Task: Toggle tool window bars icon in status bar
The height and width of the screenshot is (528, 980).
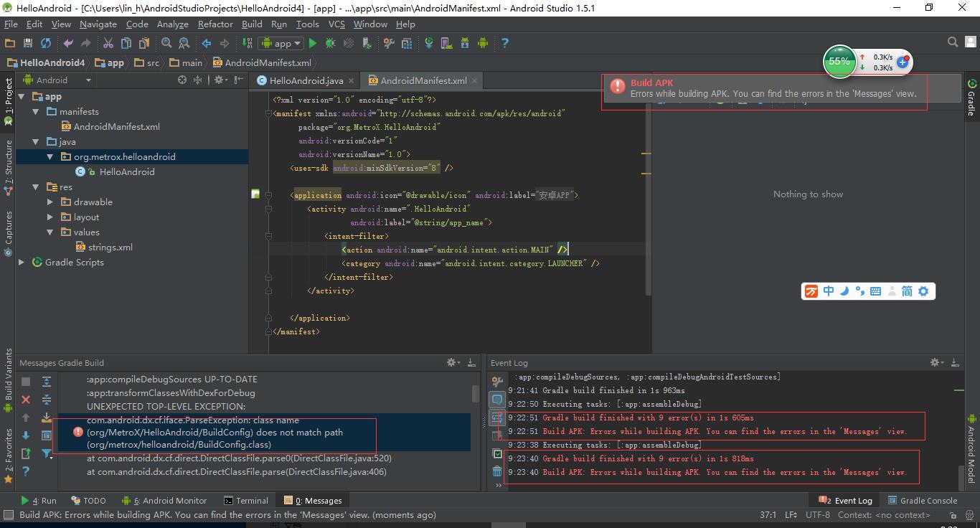Action: coord(9,514)
